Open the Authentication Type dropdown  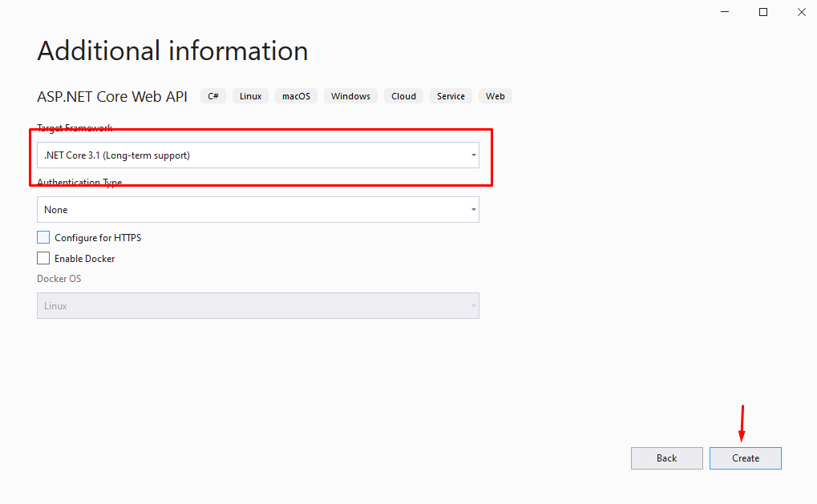257,209
